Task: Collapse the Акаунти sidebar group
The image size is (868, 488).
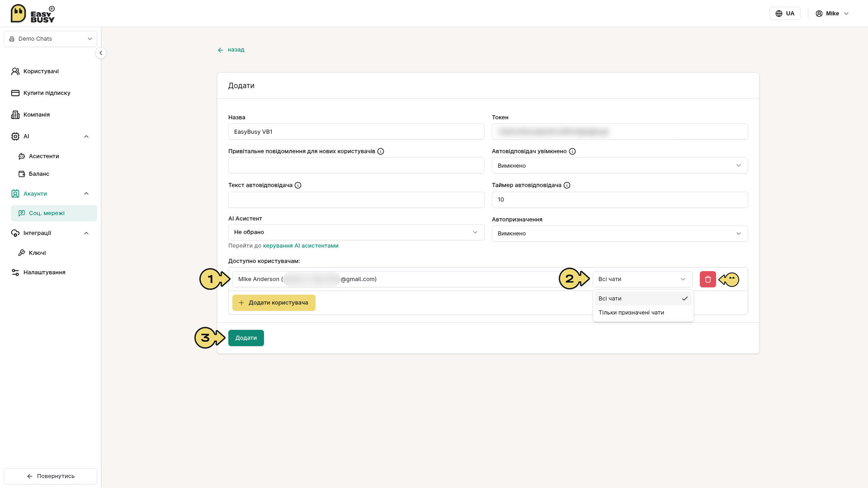Action: tap(86, 194)
